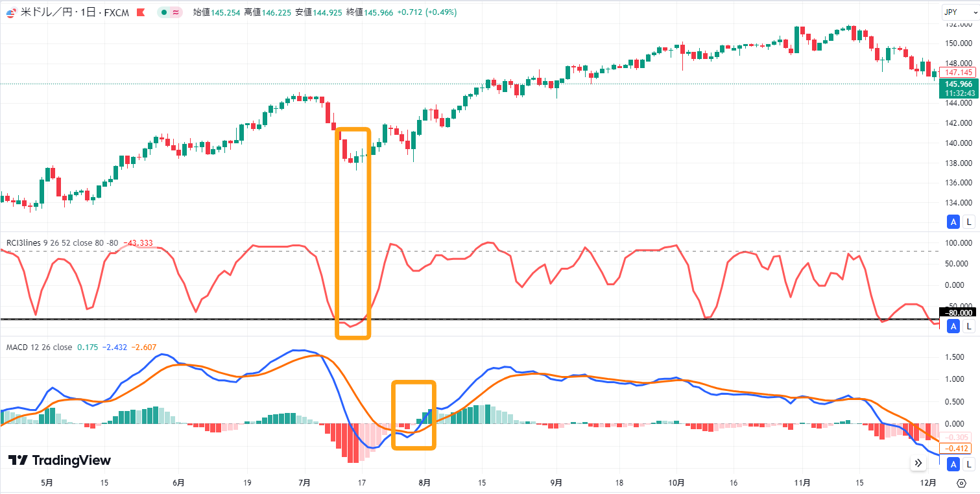
Task: Click the open value 145.254
Action: click(x=225, y=12)
